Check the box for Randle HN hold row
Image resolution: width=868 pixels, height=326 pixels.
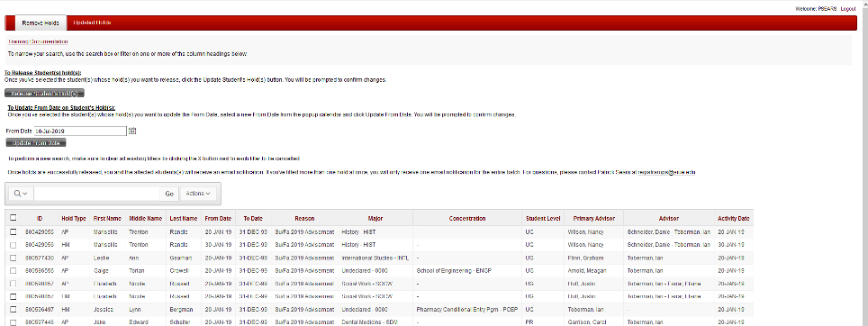[x=14, y=245]
